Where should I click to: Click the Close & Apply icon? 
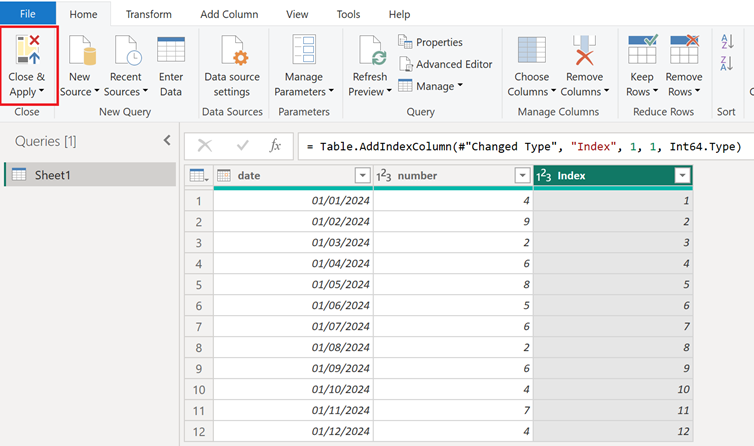28,52
